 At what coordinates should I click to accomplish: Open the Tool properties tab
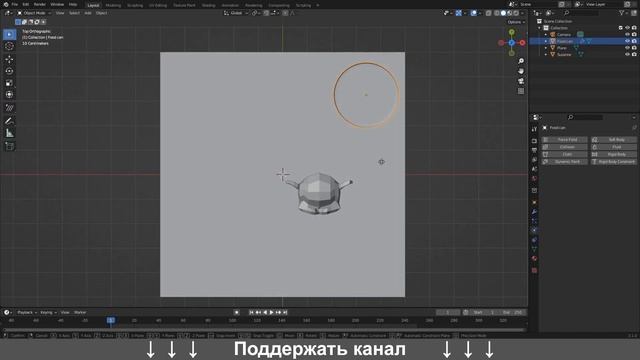click(x=534, y=129)
